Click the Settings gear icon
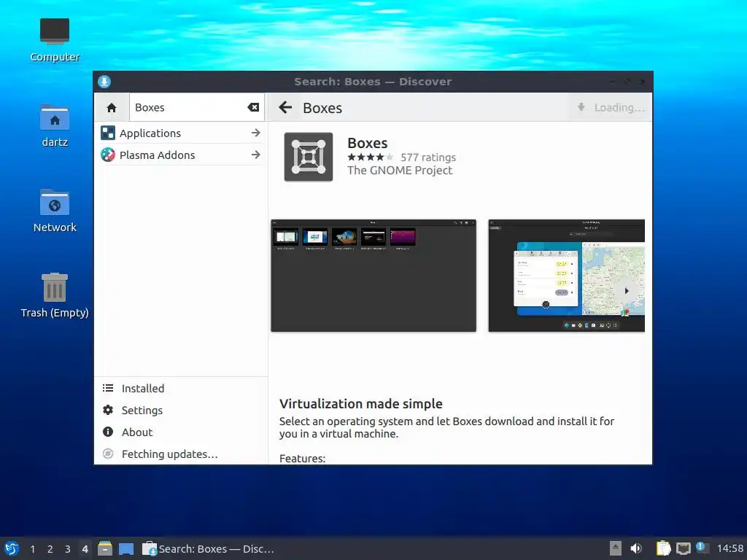 click(108, 410)
